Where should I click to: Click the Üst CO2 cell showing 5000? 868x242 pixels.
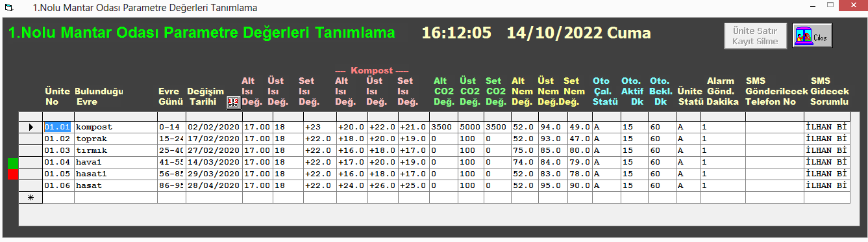[471, 127]
